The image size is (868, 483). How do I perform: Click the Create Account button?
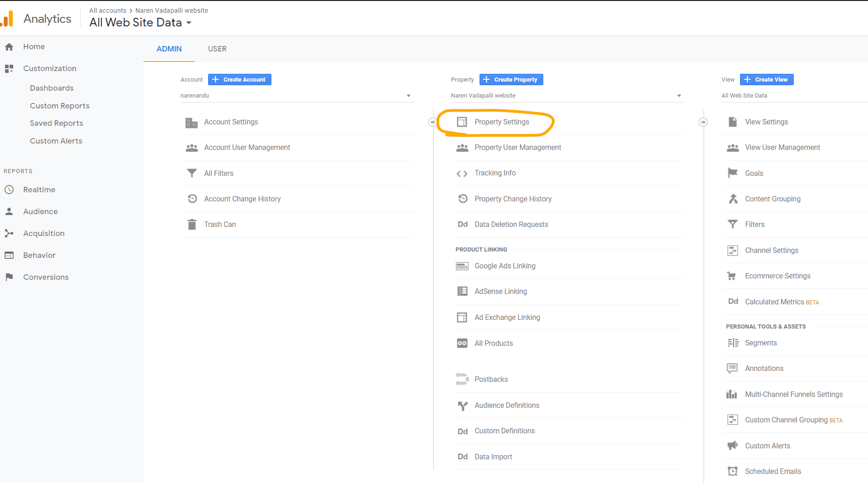[240, 79]
